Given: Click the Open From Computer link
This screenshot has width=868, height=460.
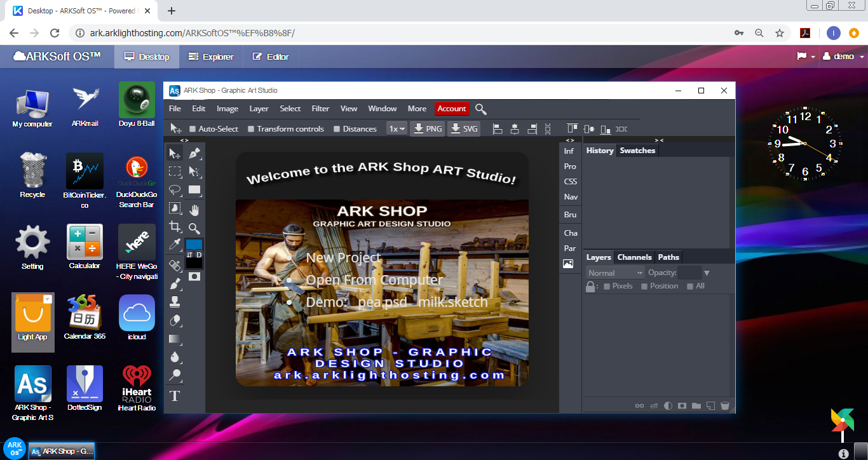Looking at the screenshot, I should 374,280.
